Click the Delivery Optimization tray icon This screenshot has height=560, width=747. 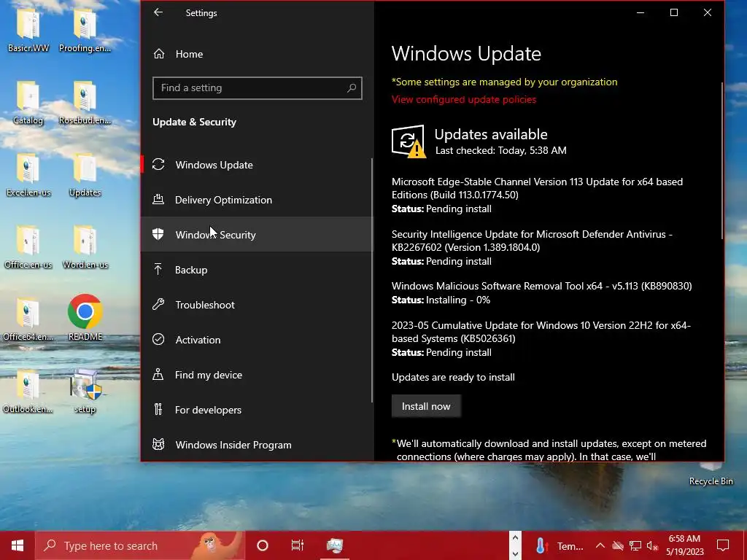point(158,200)
